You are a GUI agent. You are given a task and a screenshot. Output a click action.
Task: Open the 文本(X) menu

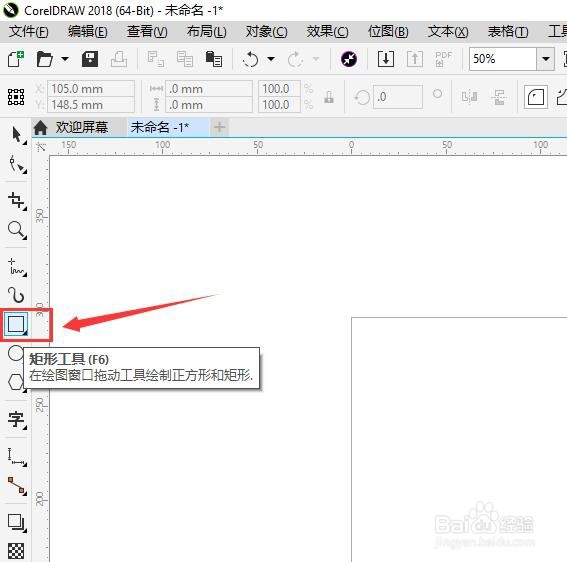[448, 32]
